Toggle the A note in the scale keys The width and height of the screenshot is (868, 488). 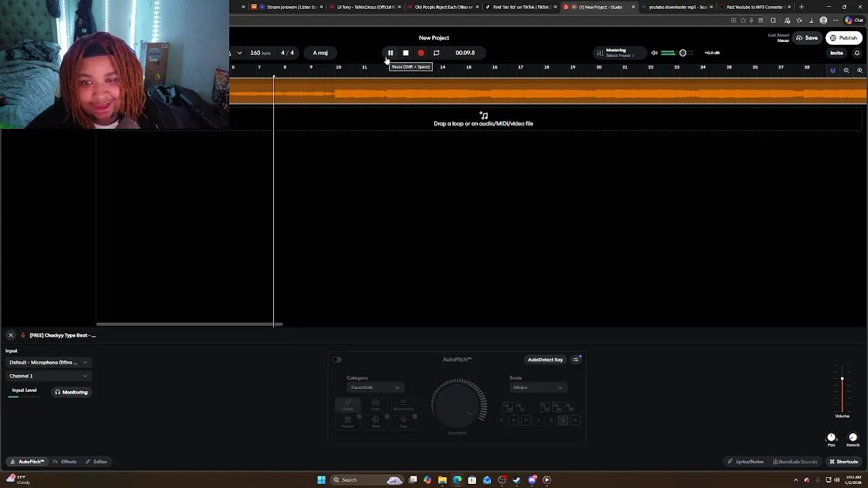[x=563, y=421]
